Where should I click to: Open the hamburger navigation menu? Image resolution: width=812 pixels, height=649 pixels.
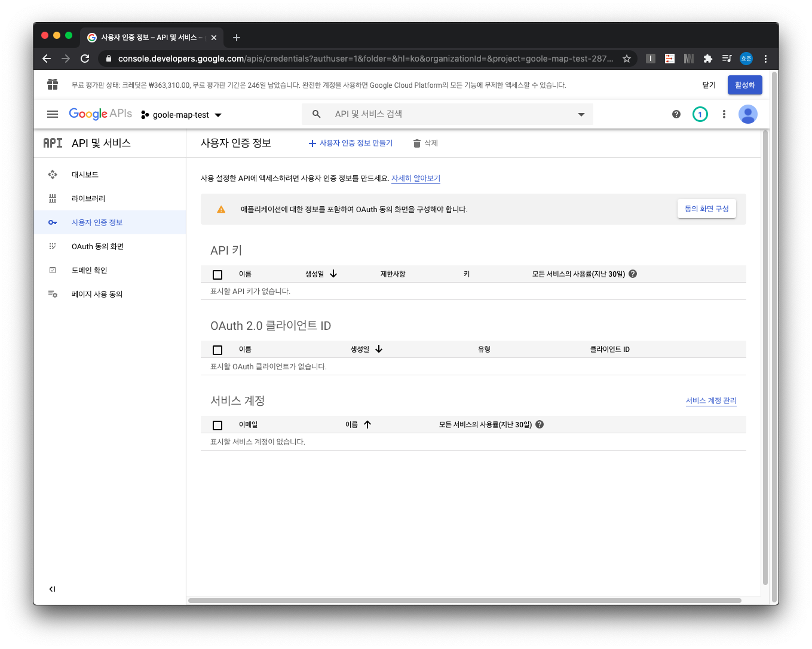point(53,114)
